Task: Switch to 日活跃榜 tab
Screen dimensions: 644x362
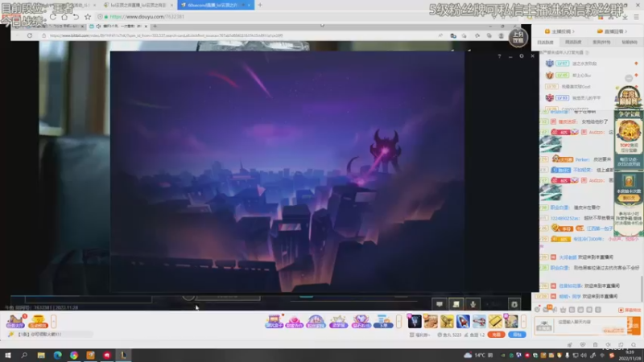Action: [546, 43]
